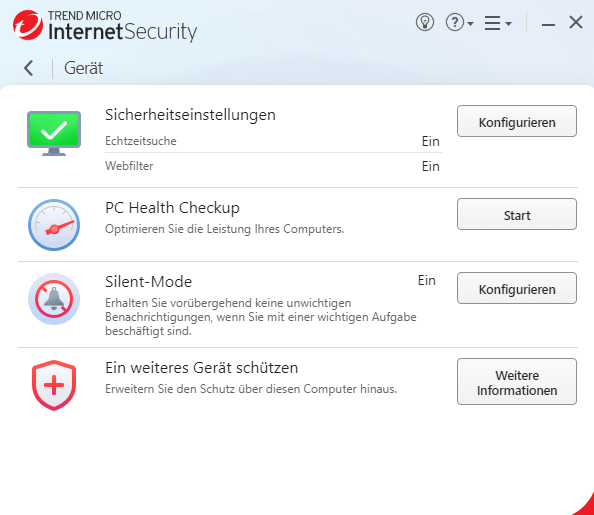Click the Weitere Informationen button
594x515 pixels.
coord(517,382)
